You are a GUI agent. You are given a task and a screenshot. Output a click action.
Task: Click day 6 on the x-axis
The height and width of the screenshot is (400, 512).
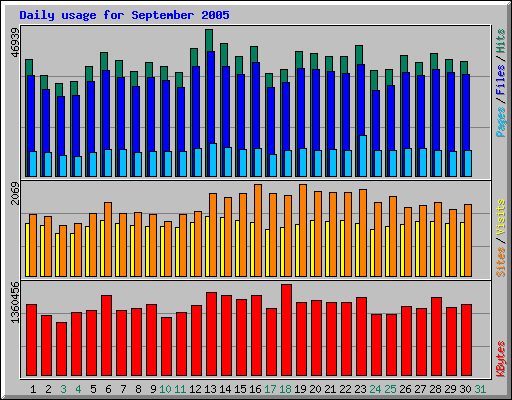click(x=108, y=389)
